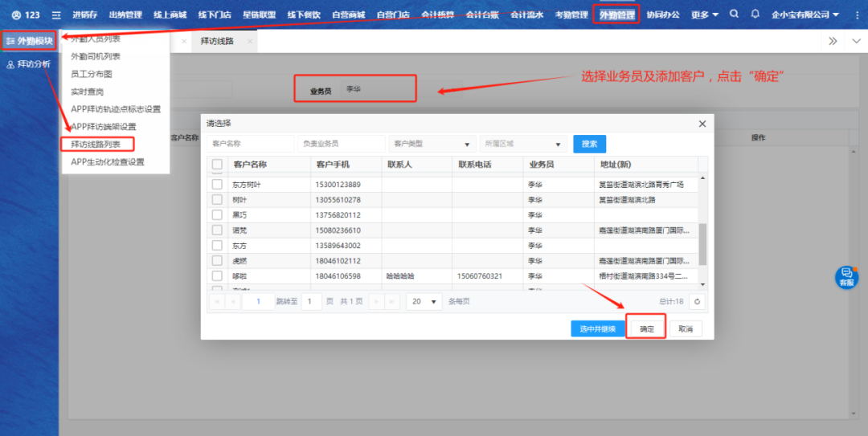This screenshot has width=868, height=436.
Task: Open the 所属区域 dropdown filter
Action: point(523,144)
